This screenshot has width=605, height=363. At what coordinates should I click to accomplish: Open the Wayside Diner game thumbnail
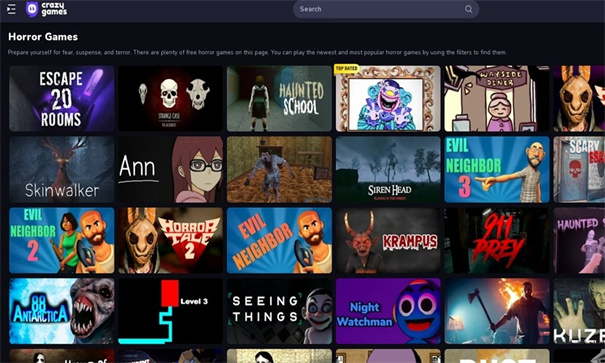click(497, 98)
